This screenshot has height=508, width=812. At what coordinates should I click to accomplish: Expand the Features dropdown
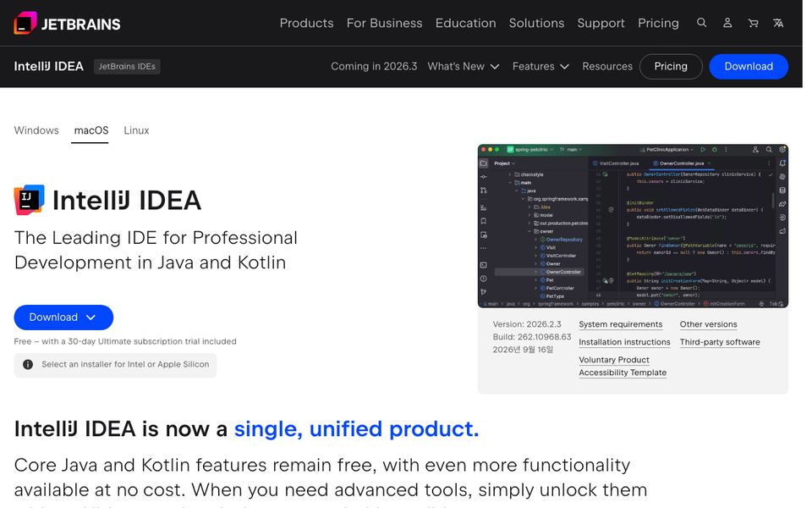[x=540, y=66]
